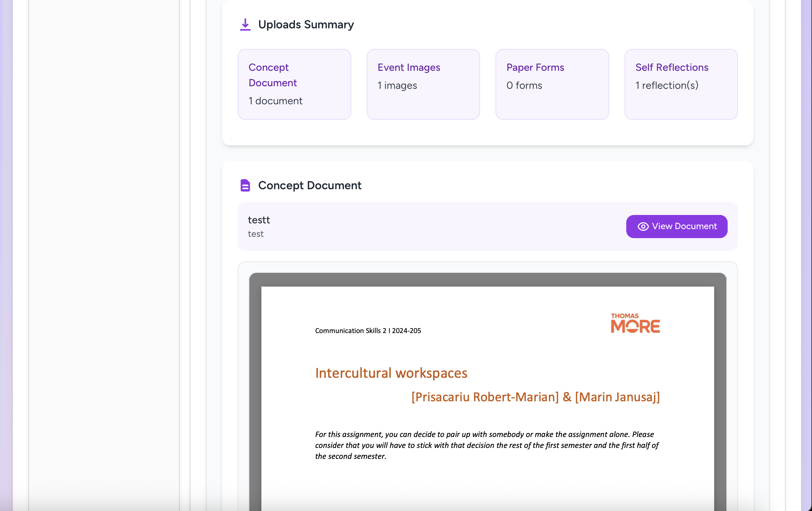Click the 1 reflection(s) count text
The height and width of the screenshot is (511, 812).
pos(666,86)
